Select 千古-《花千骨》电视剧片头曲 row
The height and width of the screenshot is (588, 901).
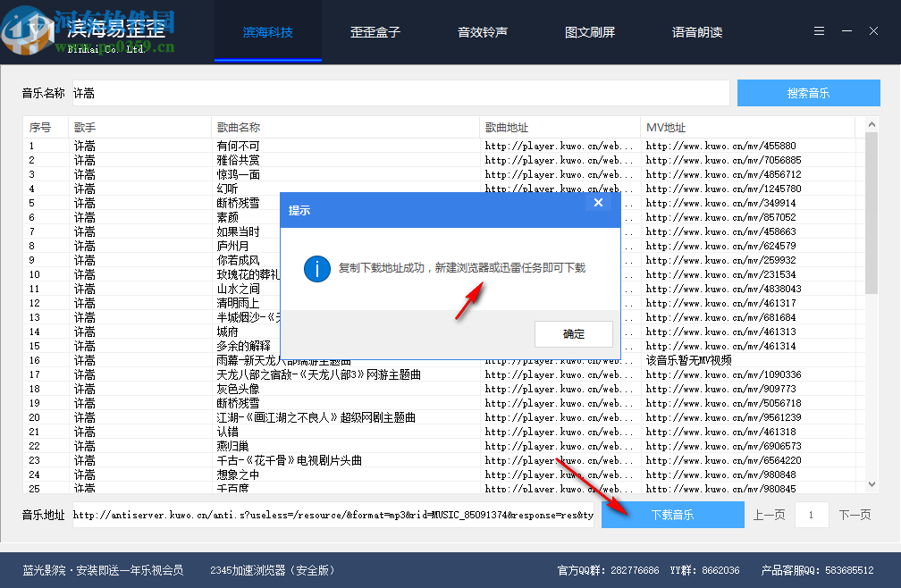pos(290,460)
